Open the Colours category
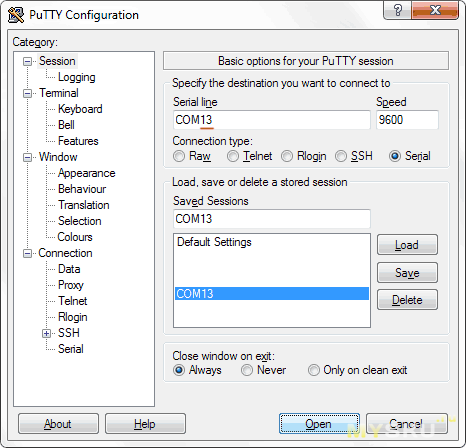466x448 pixels. tap(75, 237)
